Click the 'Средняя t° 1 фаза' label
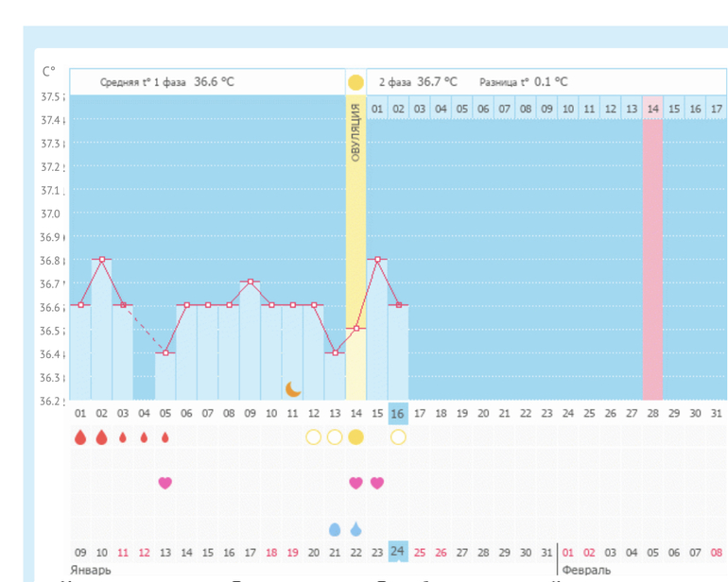The image size is (728, 582). pos(144,82)
